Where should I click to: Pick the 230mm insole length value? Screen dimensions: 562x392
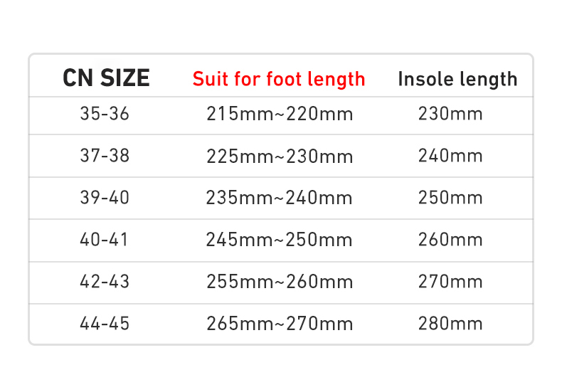click(x=450, y=114)
